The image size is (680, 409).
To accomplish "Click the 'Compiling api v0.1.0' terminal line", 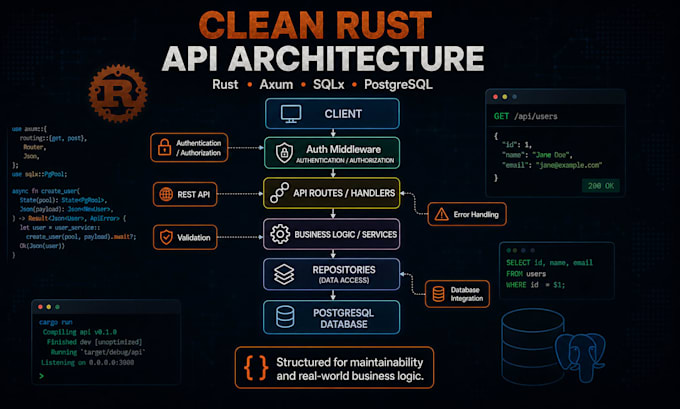I will click(80, 332).
